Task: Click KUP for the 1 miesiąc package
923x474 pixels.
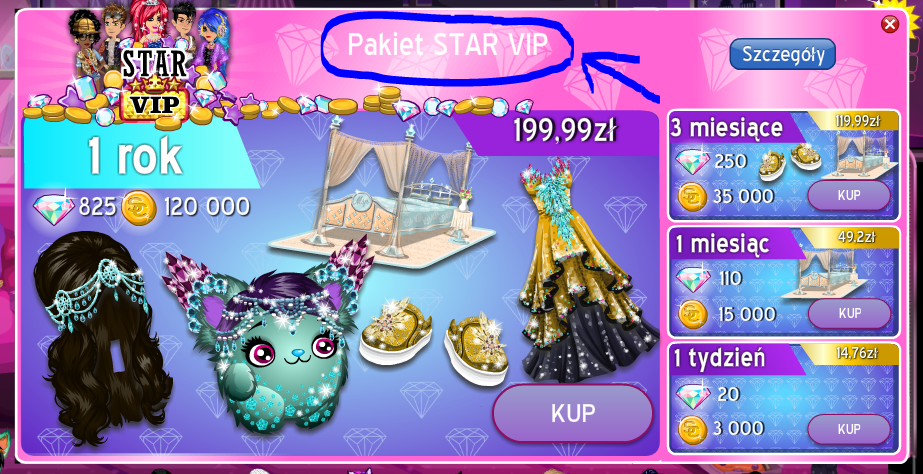Action: coord(849,313)
